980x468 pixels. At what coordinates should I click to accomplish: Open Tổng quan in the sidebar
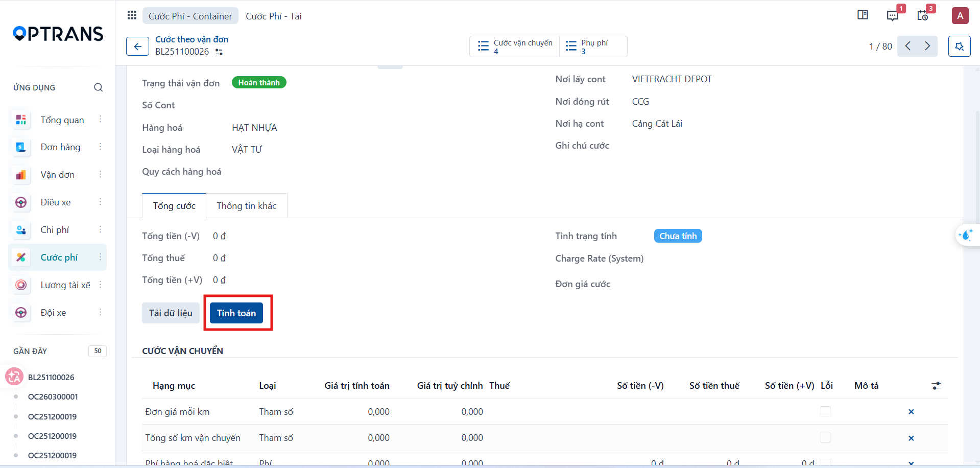pos(62,120)
